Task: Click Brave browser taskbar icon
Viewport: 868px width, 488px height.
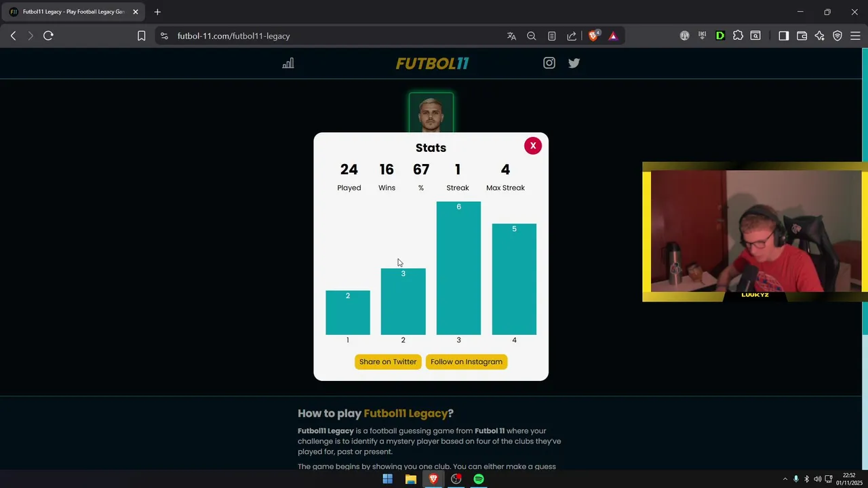Action: pyautogui.click(x=433, y=479)
